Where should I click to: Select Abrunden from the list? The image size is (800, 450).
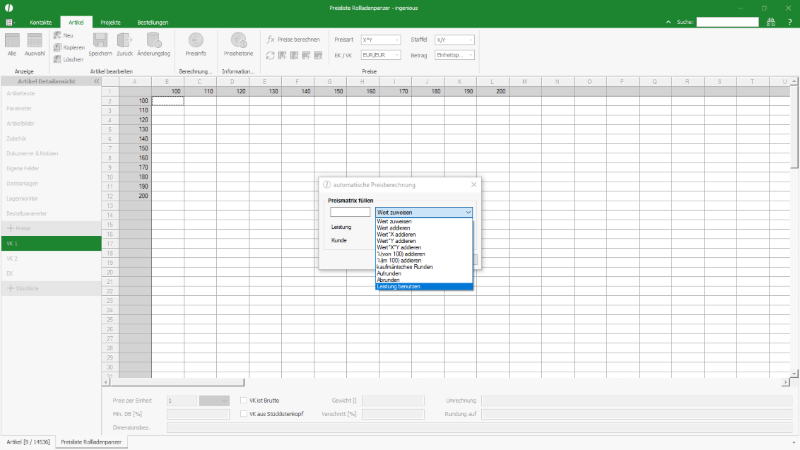(x=424, y=280)
